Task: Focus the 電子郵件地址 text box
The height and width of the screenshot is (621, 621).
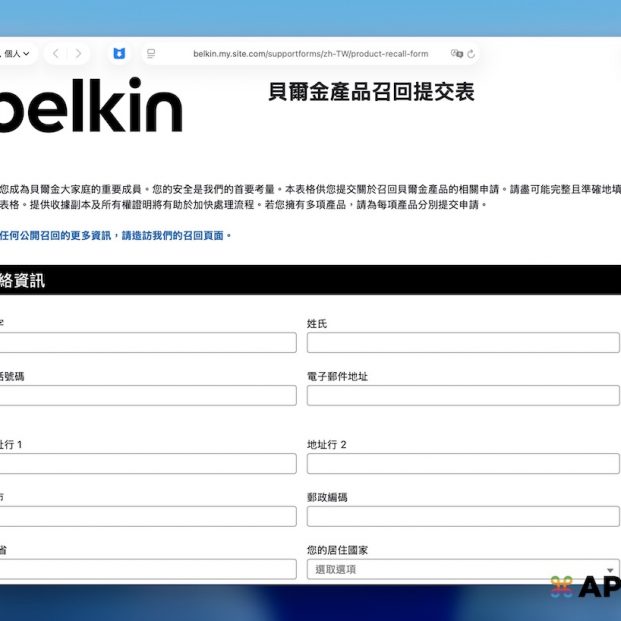Action: tap(462, 396)
